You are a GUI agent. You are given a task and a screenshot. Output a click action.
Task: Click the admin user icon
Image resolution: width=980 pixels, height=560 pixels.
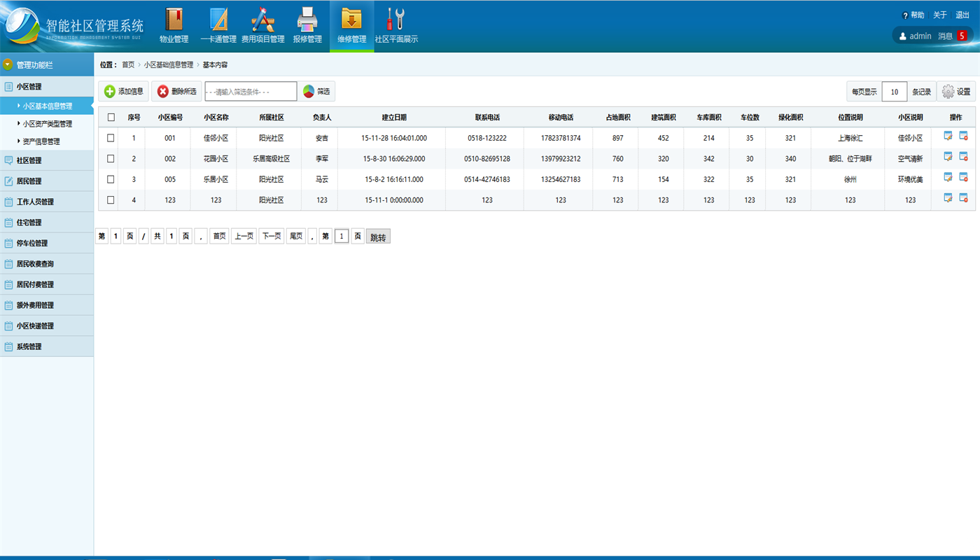[x=903, y=36]
